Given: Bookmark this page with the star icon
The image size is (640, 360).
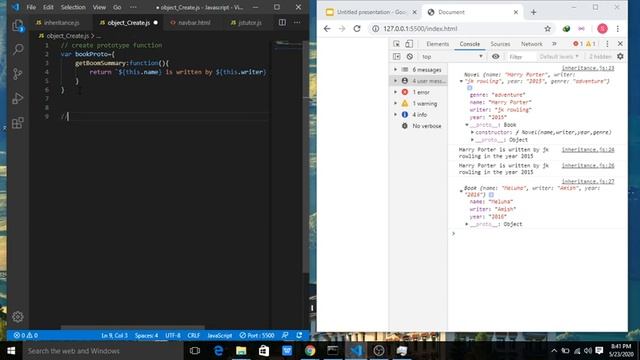Looking at the screenshot, I should click(x=547, y=29).
